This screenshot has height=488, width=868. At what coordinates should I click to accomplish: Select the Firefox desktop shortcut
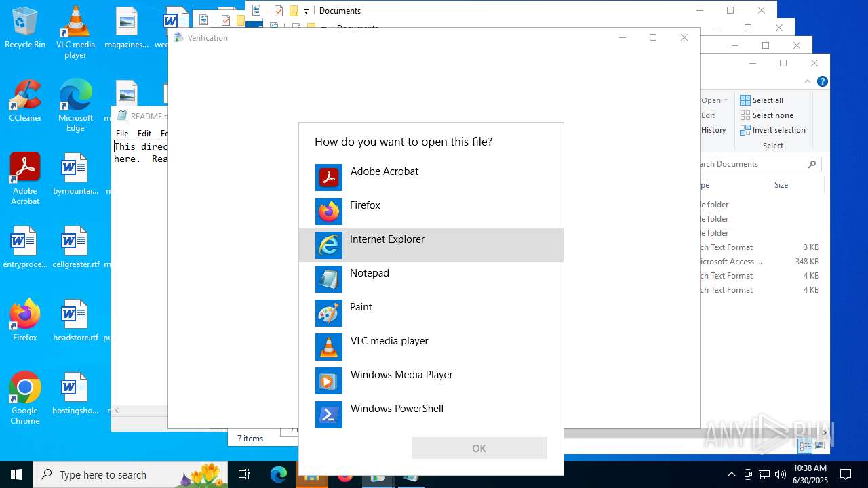pyautogui.click(x=25, y=320)
